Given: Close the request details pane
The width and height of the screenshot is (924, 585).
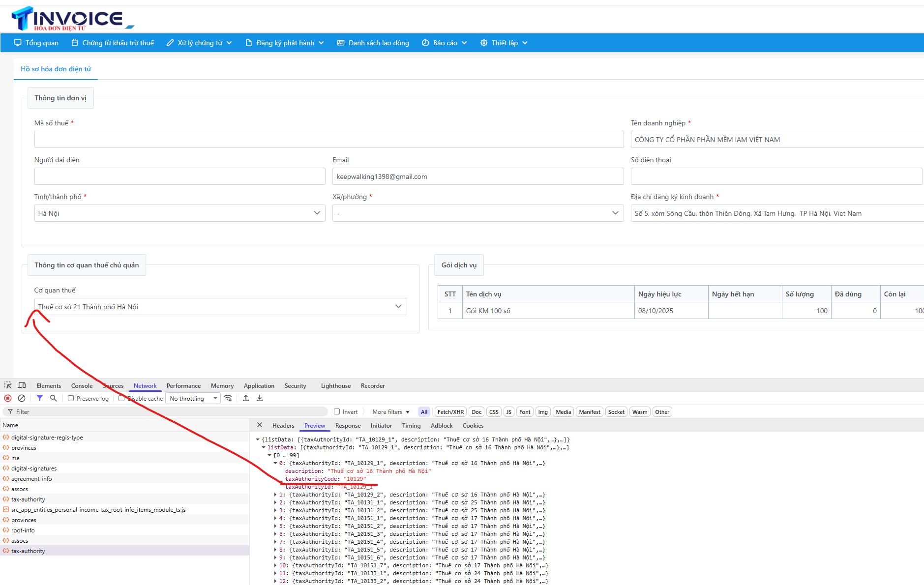Looking at the screenshot, I should pos(260,425).
